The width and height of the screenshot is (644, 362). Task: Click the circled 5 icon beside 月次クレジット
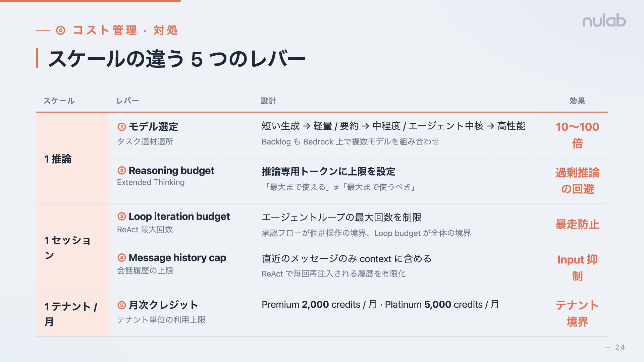pyautogui.click(x=121, y=305)
